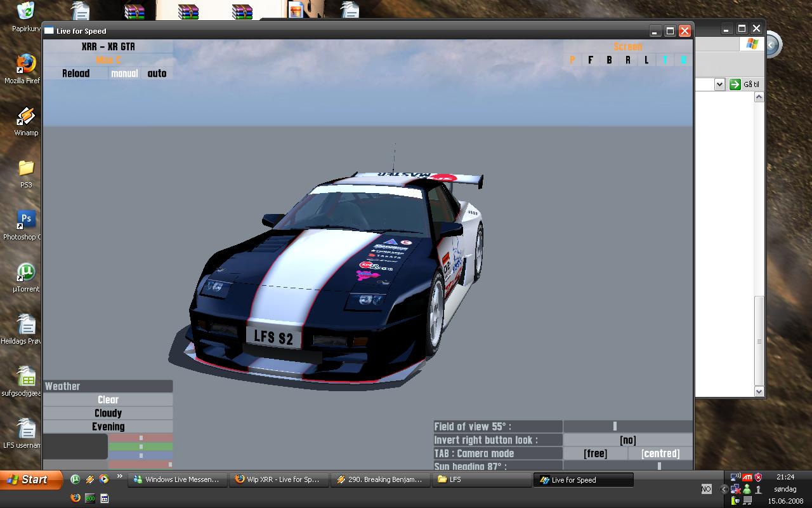Click scrollbar down arrow in background window
The width and height of the screenshot is (812, 508).
click(759, 392)
